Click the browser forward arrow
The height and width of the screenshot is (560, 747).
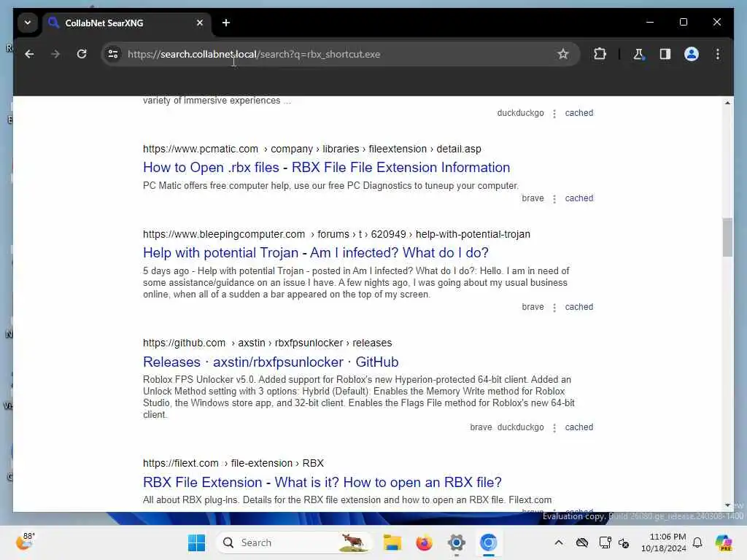[x=55, y=54]
